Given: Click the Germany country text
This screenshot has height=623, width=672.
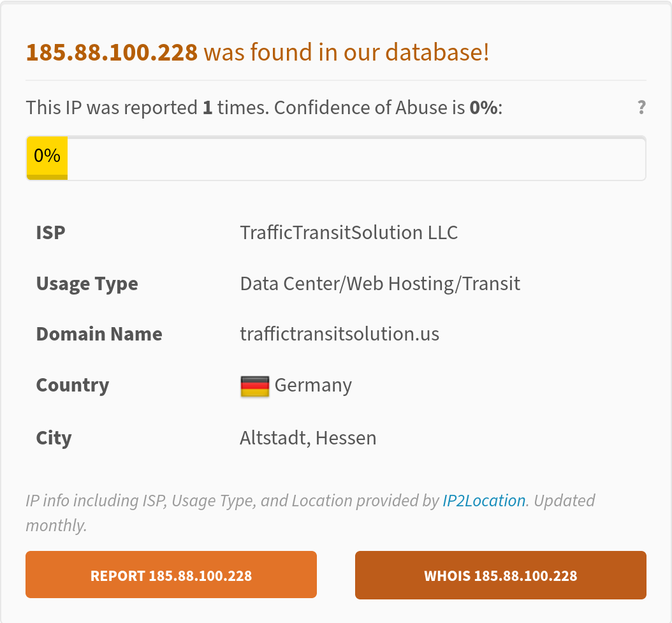Looking at the screenshot, I should pos(313,385).
